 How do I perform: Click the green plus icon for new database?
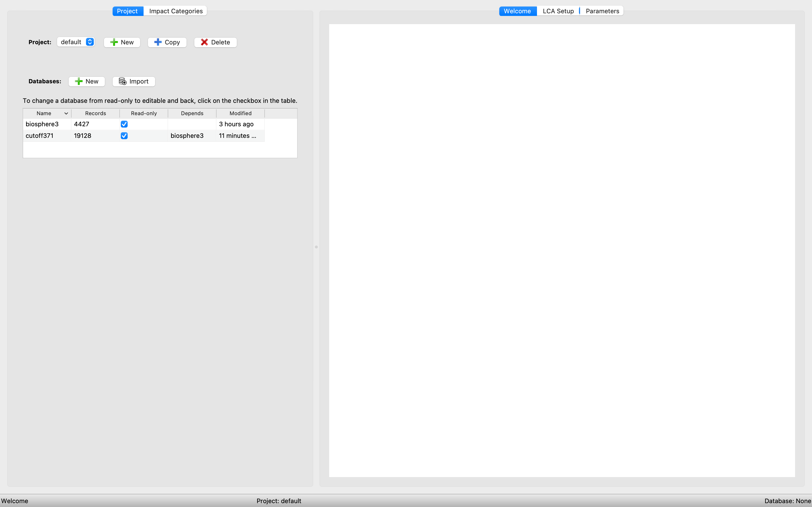(79, 82)
